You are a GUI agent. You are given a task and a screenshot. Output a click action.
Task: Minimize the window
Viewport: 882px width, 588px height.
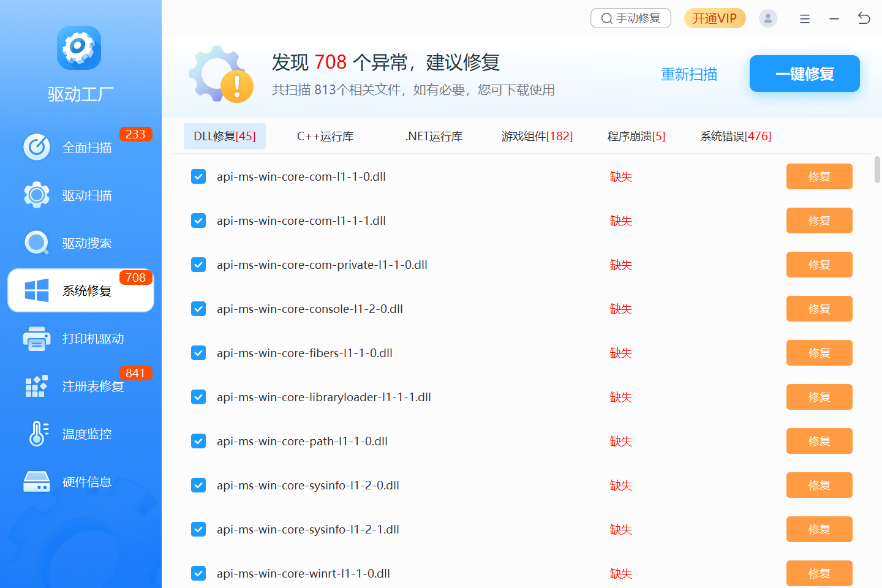(x=834, y=19)
